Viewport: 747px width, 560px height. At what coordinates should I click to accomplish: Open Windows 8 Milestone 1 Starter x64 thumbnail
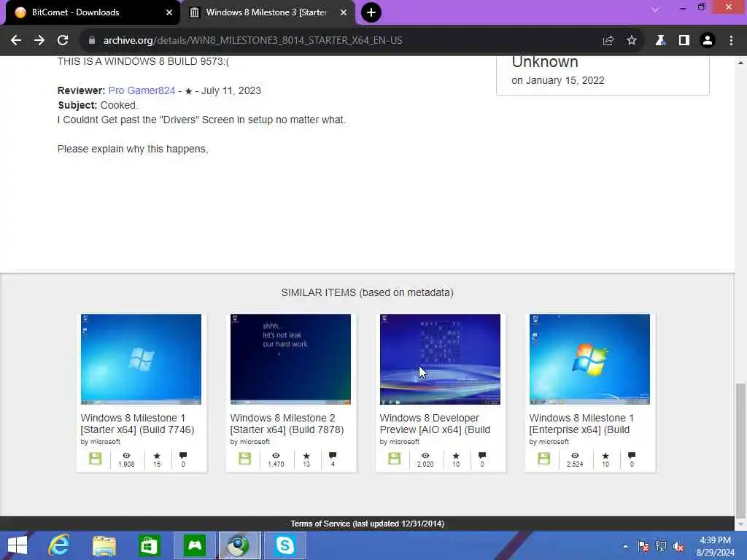tap(141, 359)
